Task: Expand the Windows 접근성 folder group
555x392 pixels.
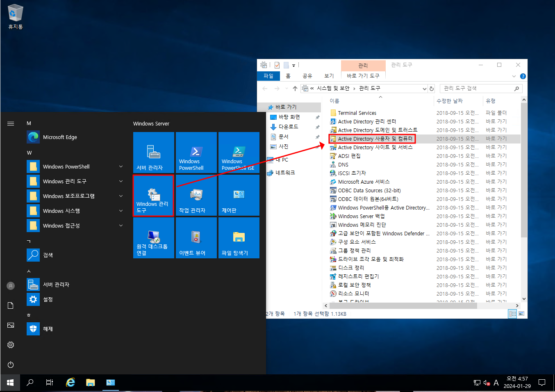Action: click(x=121, y=226)
